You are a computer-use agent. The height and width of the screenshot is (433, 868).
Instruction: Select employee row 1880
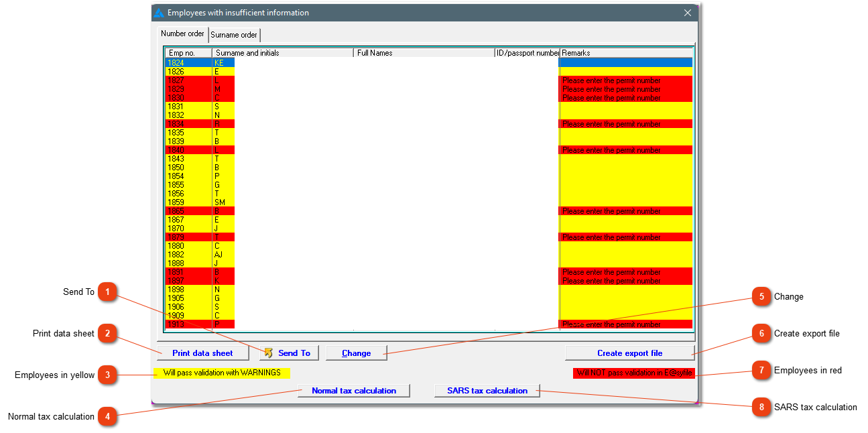click(x=429, y=245)
